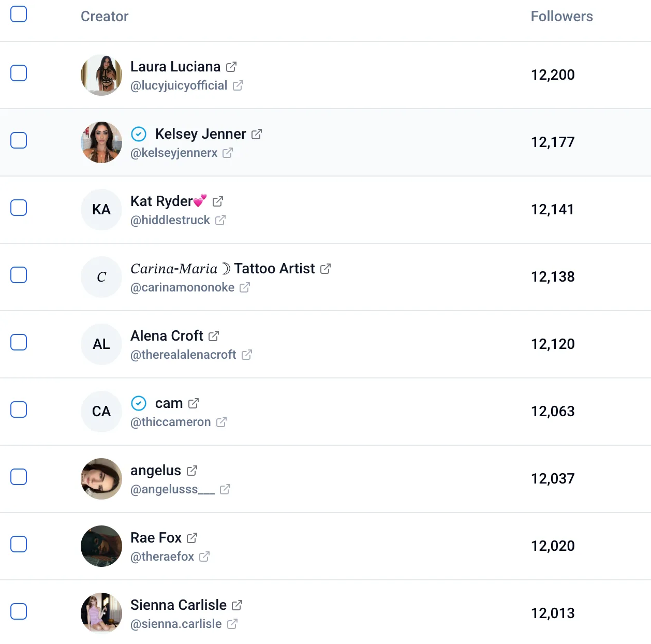Open external link icon beside Rae Fox

pyautogui.click(x=192, y=538)
